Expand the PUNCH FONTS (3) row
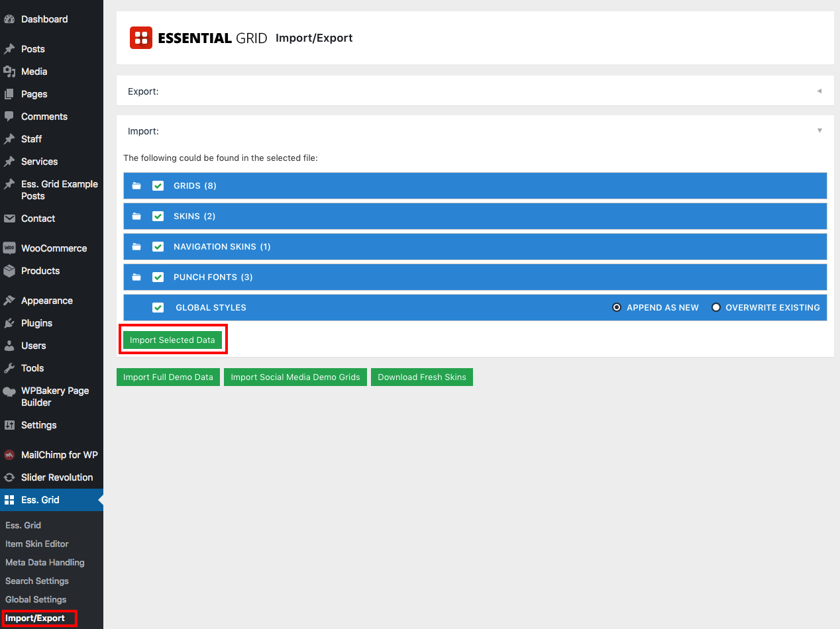 click(x=475, y=277)
